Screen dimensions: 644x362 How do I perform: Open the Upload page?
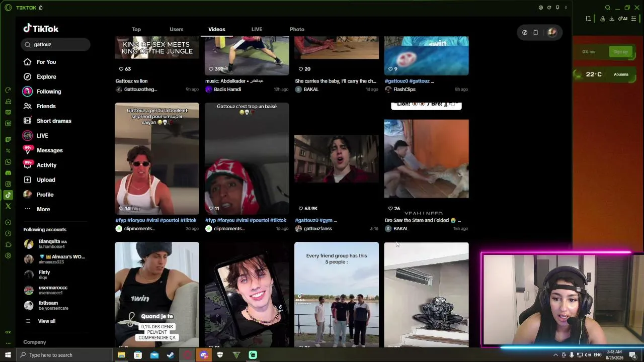pyautogui.click(x=39, y=180)
